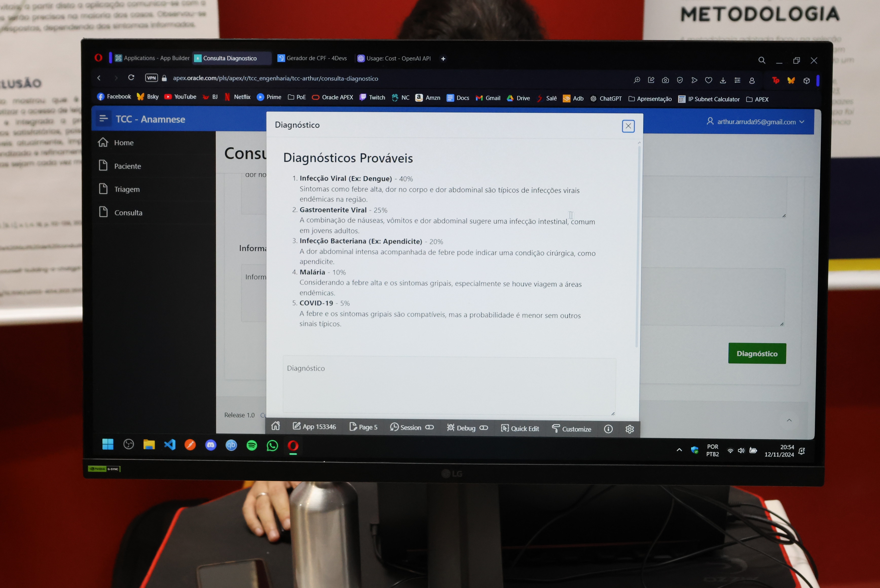Open the clock showing 20:54
Image resolution: width=880 pixels, height=588 pixels.
(x=779, y=451)
